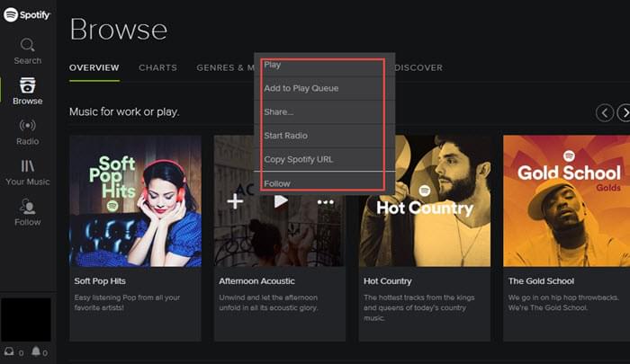Screen dimensions: 630x364
Task: Switch to the Charts tab
Action: click(157, 67)
